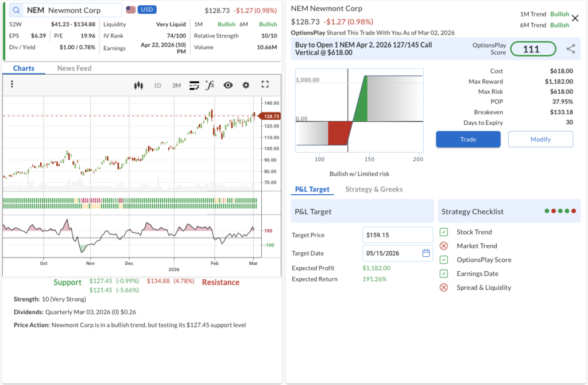Click the ticker search magnifier icon

(16, 10)
